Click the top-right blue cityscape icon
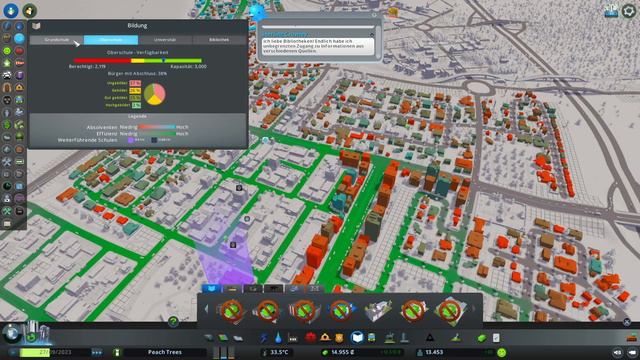Image resolution: width=640 pixels, height=360 pixels. pyautogui.click(x=611, y=11)
